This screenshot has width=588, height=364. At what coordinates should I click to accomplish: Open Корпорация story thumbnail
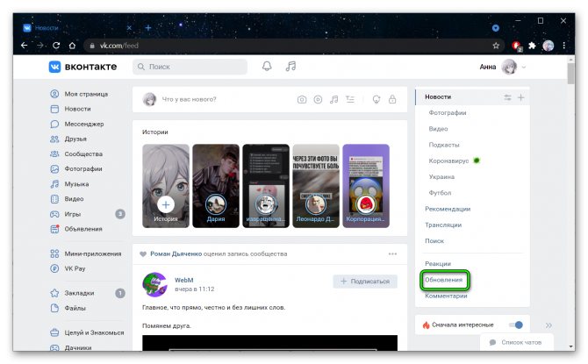[366, 186]
